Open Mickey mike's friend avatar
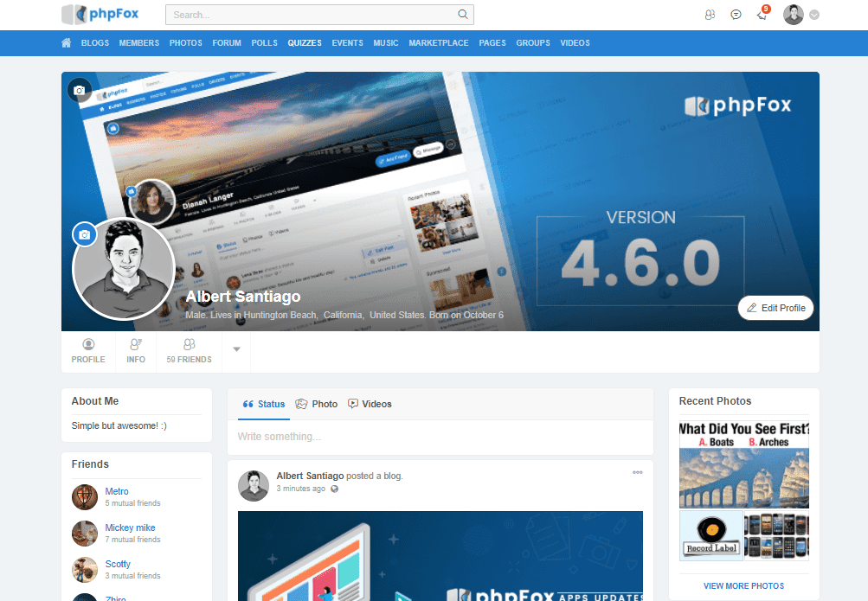This screenshot has height=601, width=868. tap(85, 534)
